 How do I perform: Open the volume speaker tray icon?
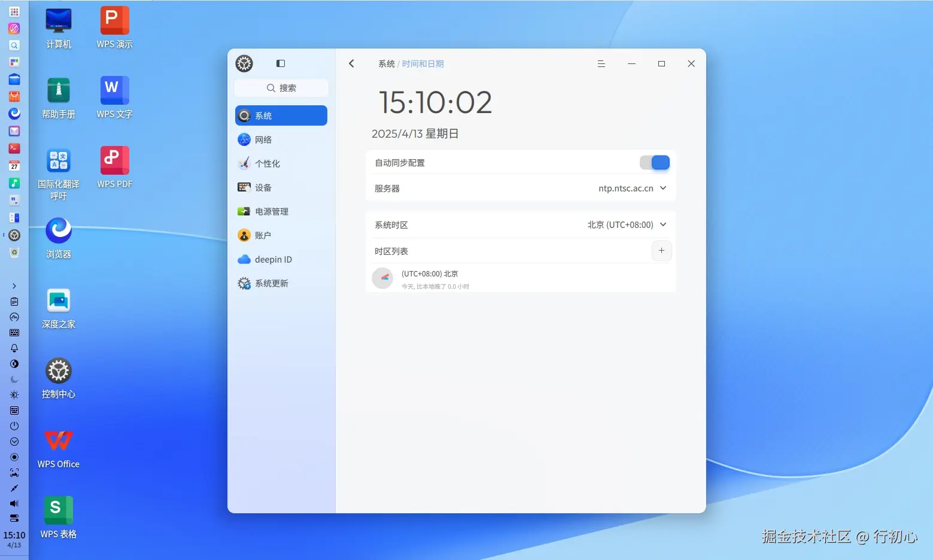[14, 504]
